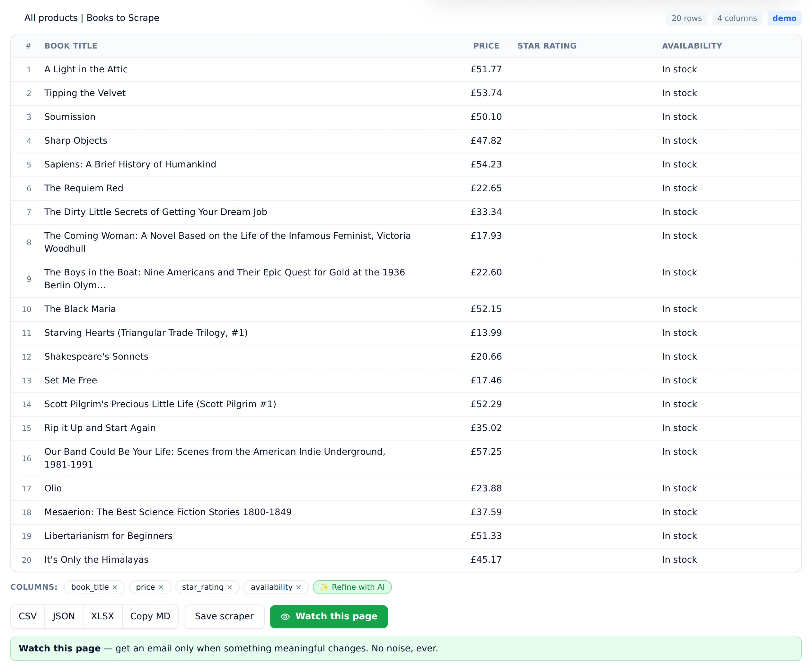Click the page title 'All products | Books to Scrape'

92,18
